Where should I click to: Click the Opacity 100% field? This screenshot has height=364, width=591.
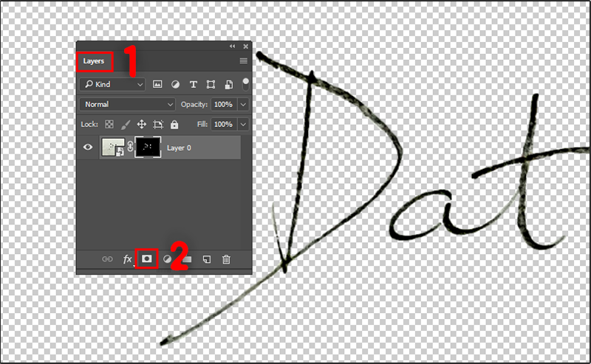(224, 104)
